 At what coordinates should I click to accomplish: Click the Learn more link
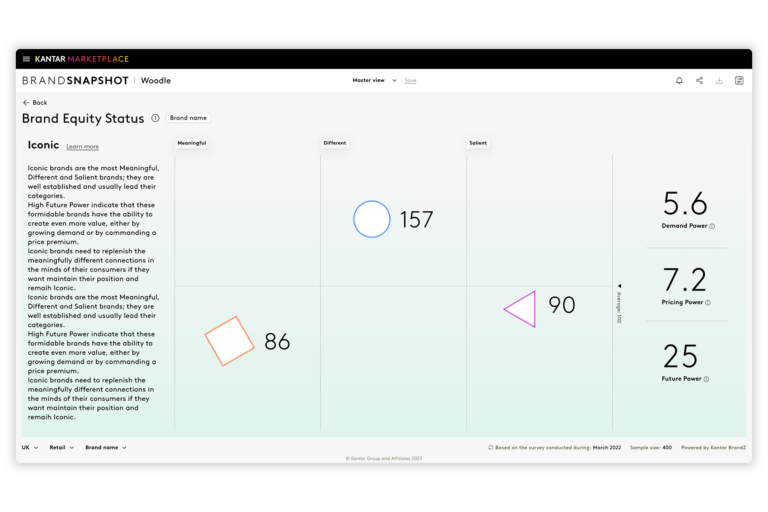[x=82, y=147]
